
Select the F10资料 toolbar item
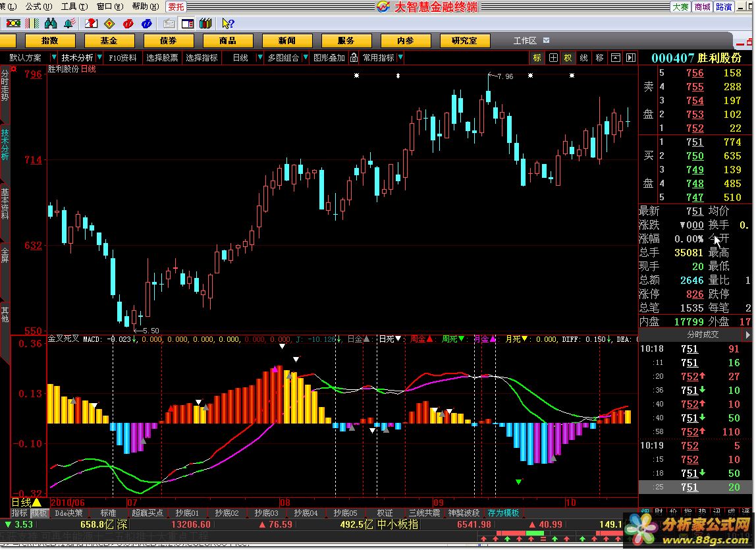pos(122,57)
